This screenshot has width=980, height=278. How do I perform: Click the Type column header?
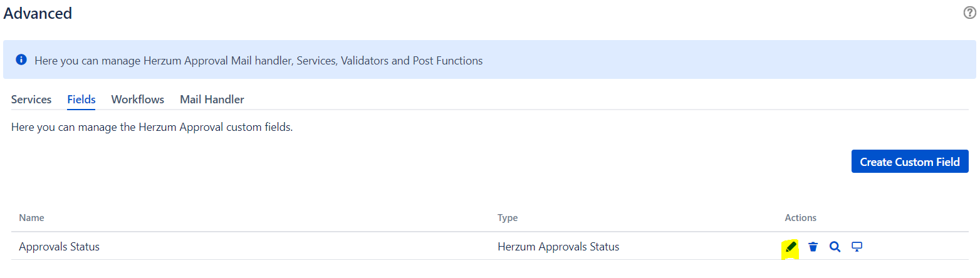coord(508,218)
